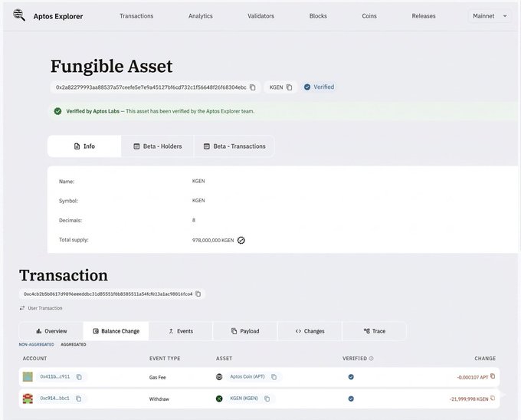Switch to the Beta - Holders tab
The image size is (521, 420).
[158, 146]
